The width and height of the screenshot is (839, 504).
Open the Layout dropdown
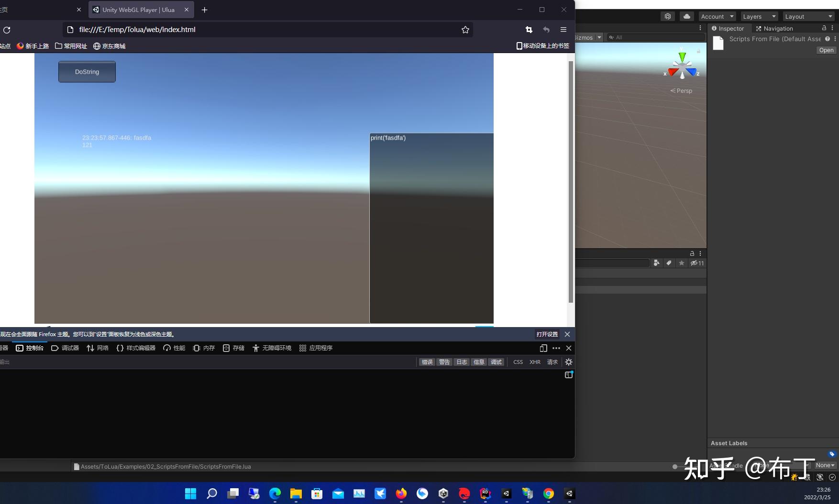tap(808, 16)
